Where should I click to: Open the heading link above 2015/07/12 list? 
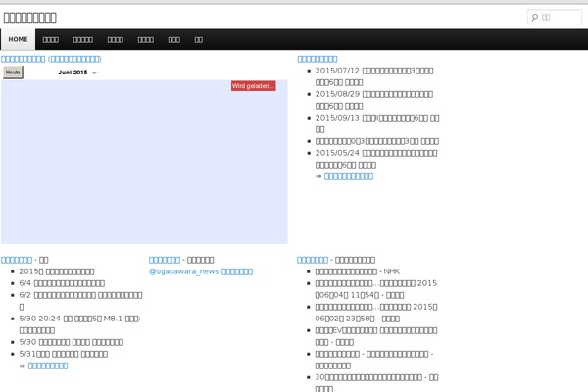coord(318,59)
